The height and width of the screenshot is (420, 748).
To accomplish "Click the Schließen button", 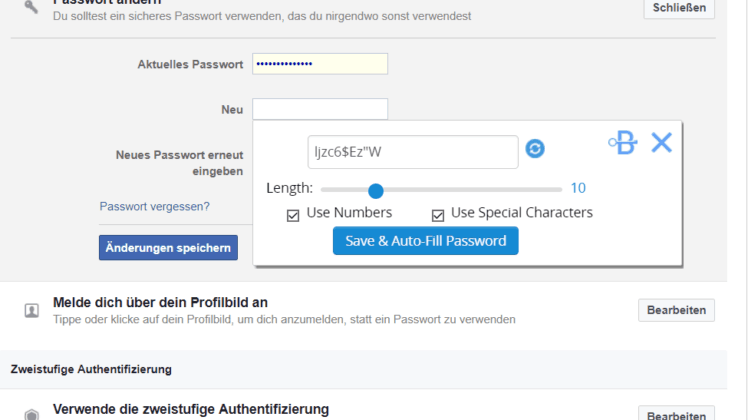I will [679, 8].
